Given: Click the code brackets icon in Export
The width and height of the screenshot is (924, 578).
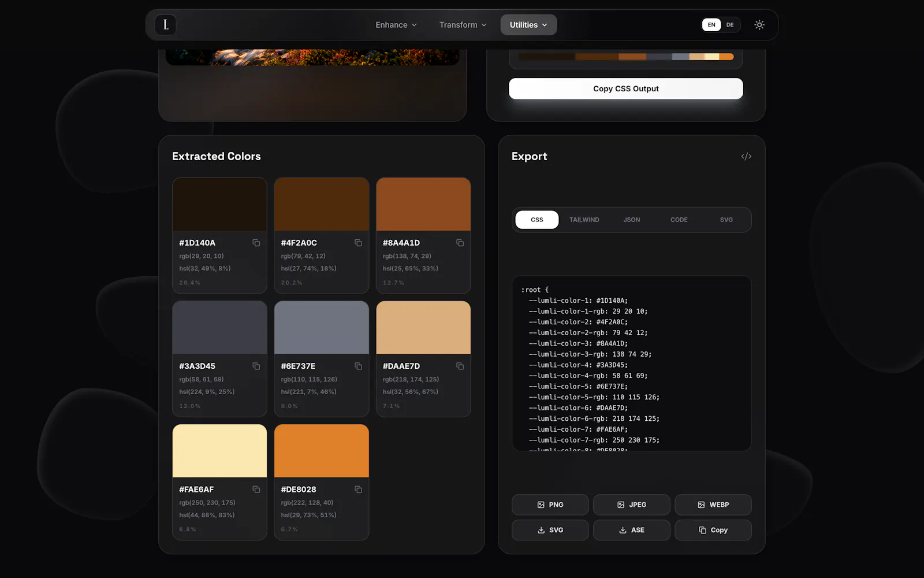Looking at the screenshot, I should (x=746, y=157).
